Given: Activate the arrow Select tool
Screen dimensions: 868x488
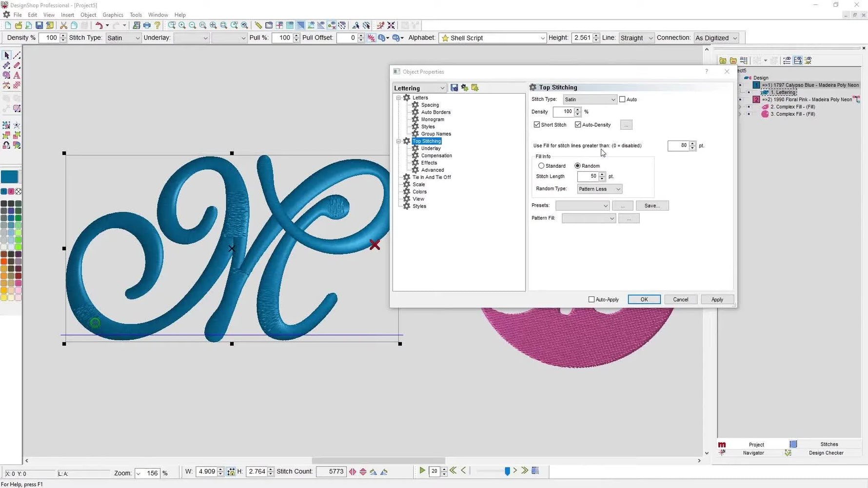Looking at the screenshot, I should (x=6, y=55).
